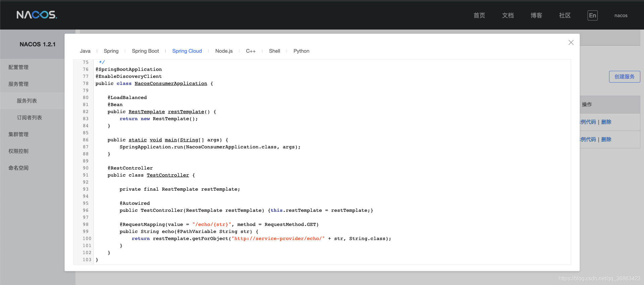The image size is (644, 285).
Task: Click line number 75 in the gutter
Action: pyautogui.click(x=86, y=62)
